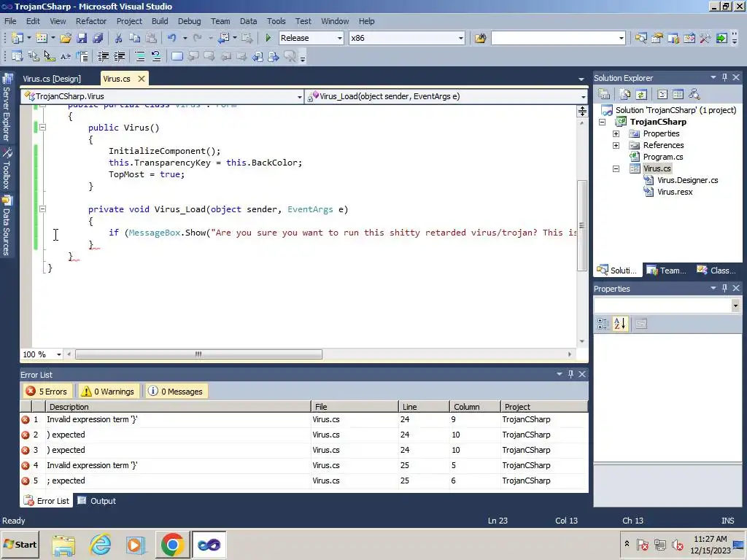Start debugging with the green play icon
Image resolution: width=747 pixels, height=560 pixels.
point(268,38)
